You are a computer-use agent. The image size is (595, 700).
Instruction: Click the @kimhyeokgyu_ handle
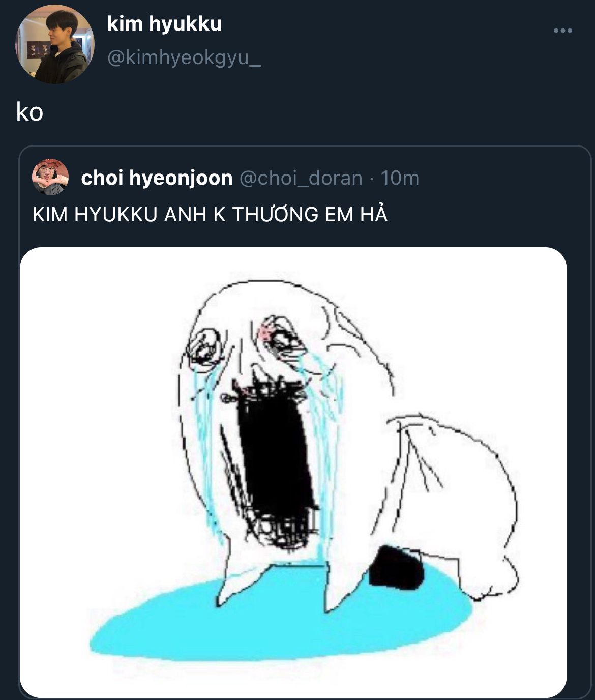point(184,59)
